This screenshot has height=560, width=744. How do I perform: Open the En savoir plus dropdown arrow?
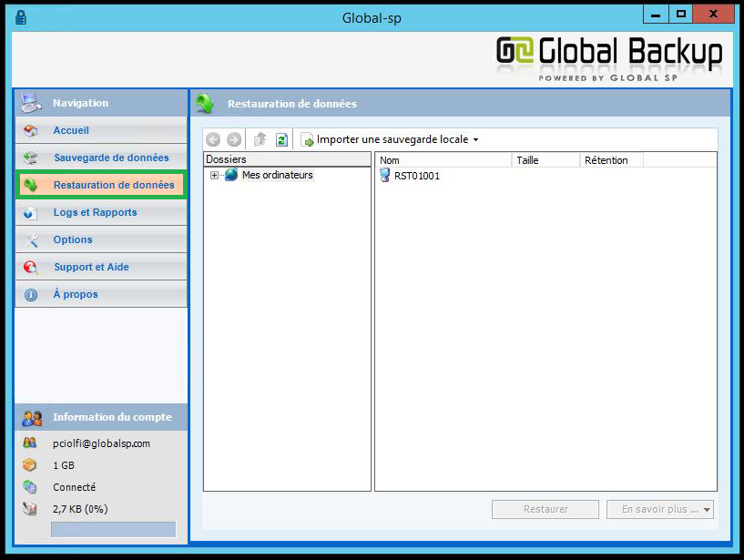[x=707, y=510]
